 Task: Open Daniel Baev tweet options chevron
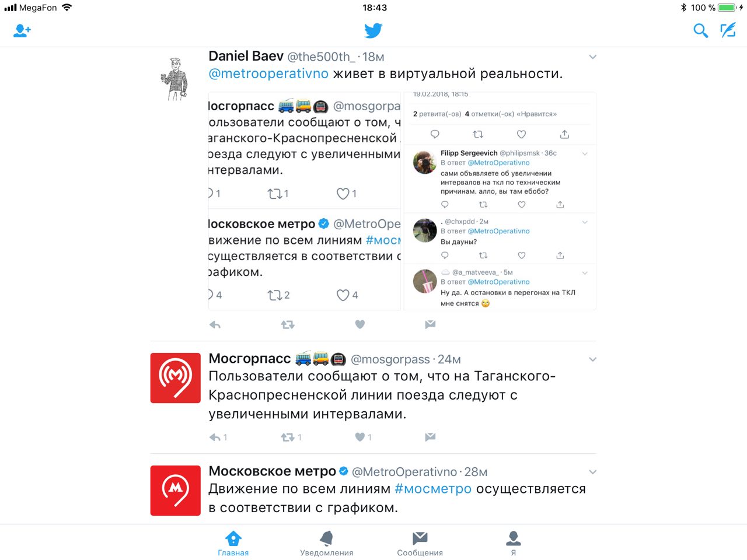592,57
